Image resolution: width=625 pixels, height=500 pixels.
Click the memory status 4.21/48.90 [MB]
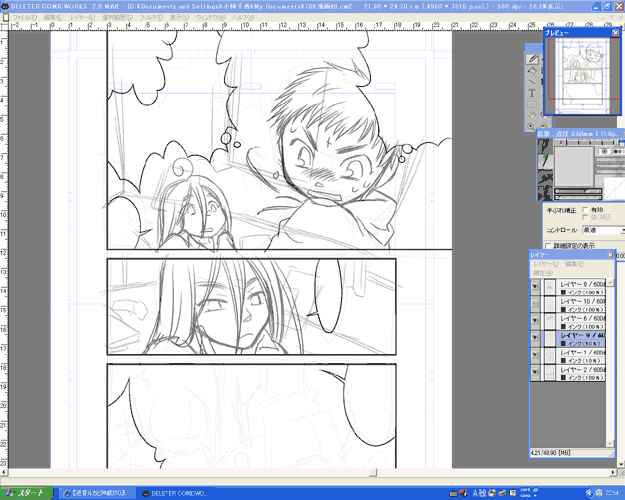click(x=550, y=453)
